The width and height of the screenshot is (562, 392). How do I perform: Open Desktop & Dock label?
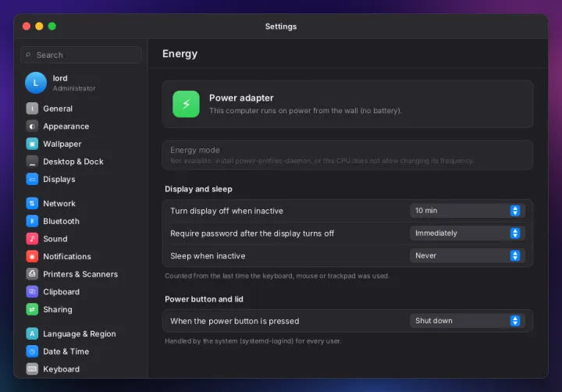(x=73, y=162)
